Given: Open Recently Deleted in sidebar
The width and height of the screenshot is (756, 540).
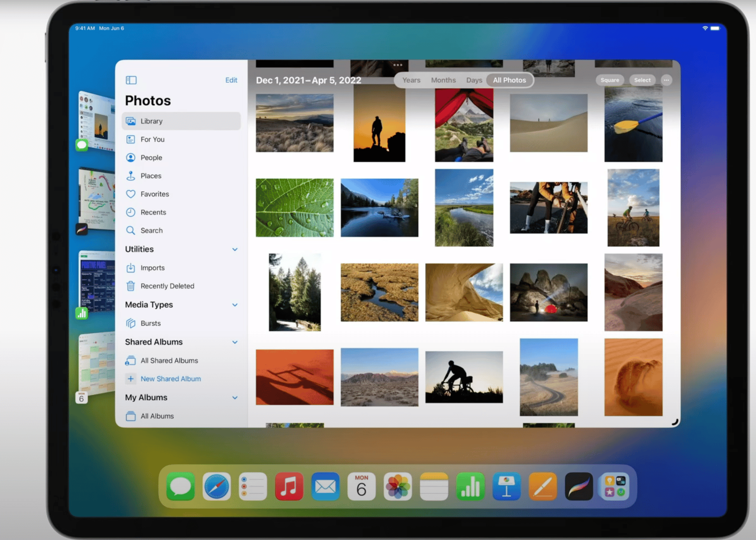Looking at the screenshot, I should coord(167,286).
